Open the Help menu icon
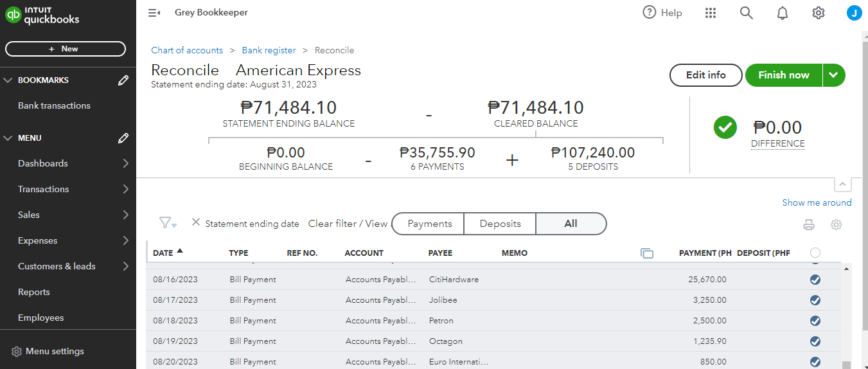The height and width of the screenshot is (369, 868). [x=650, y=13]
